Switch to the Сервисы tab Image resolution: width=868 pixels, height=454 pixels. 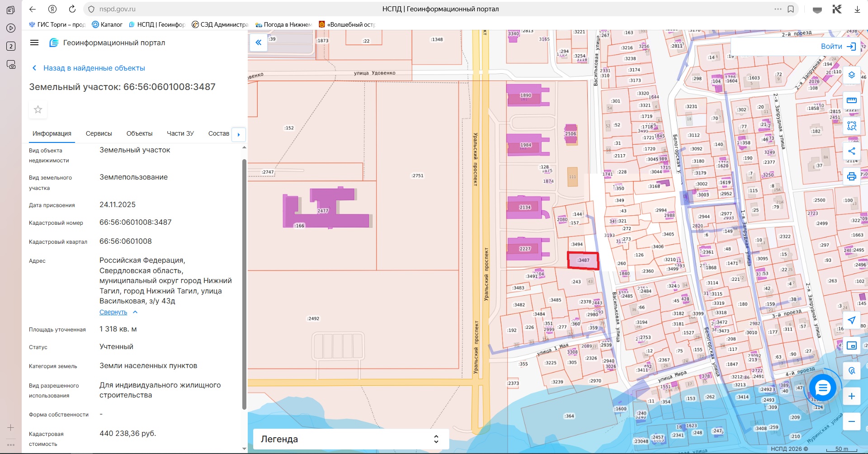tap(99, 133)
